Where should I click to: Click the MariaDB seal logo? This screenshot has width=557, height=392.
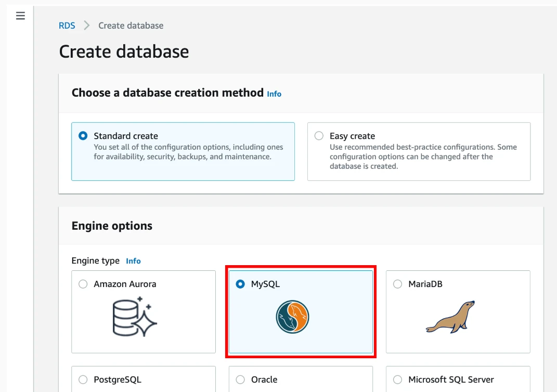(x=450, y=317)
